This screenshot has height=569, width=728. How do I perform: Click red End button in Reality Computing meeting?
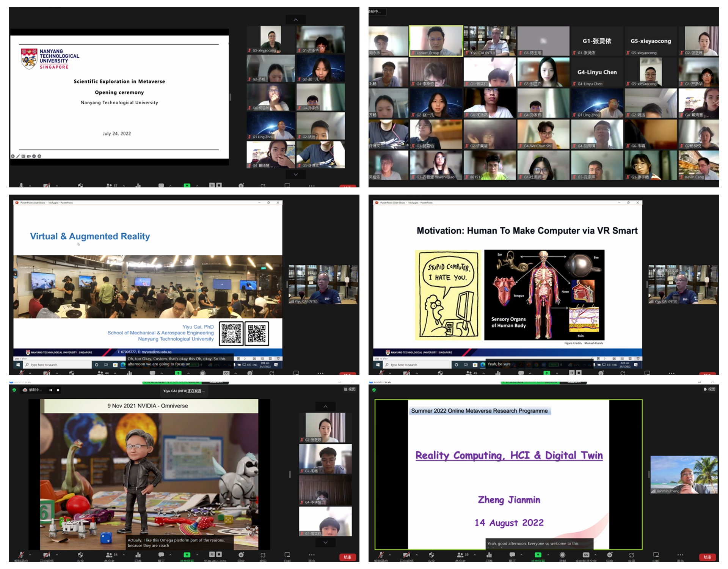[x=707, y=557]
